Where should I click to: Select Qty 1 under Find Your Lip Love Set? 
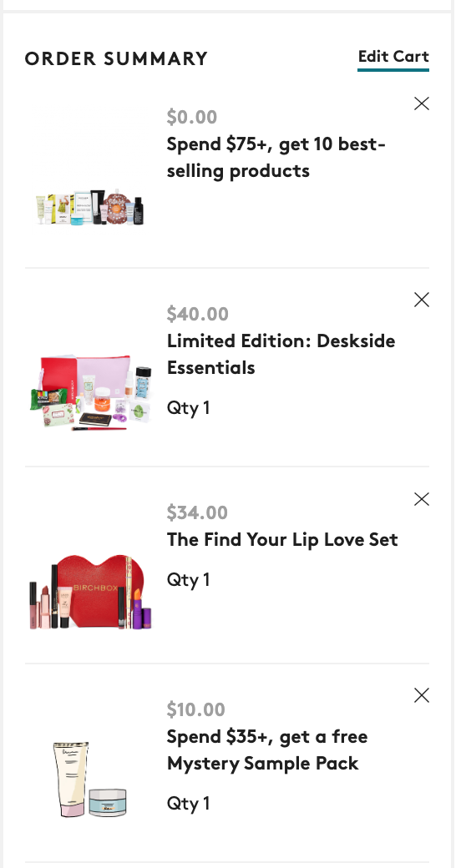coord(189,579)
